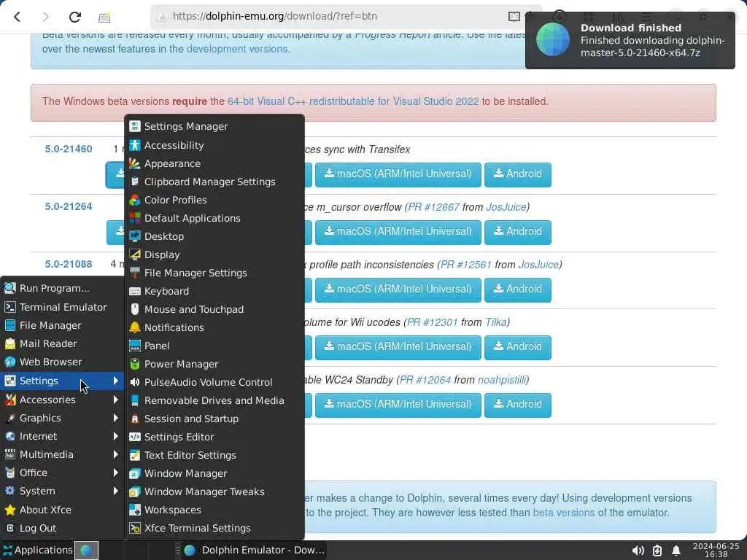Click the Terminal Emulator icon
This screenshot has height=560, width=747.
[10, 307]
